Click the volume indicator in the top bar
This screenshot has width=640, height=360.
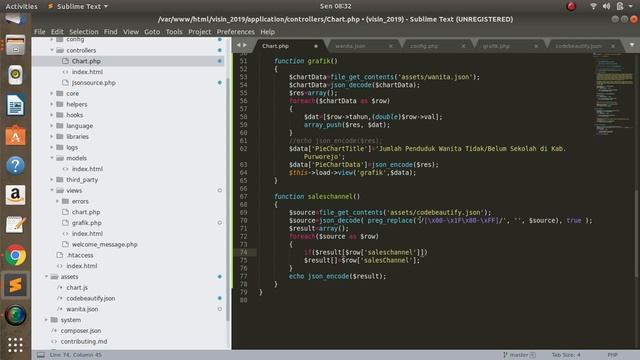[x=607, y=6]
